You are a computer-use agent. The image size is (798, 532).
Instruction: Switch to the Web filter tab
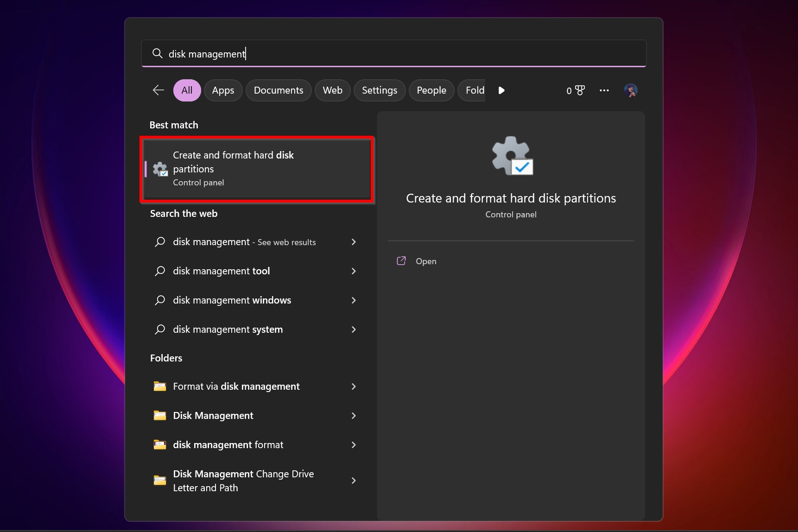(x=333, y=90)
